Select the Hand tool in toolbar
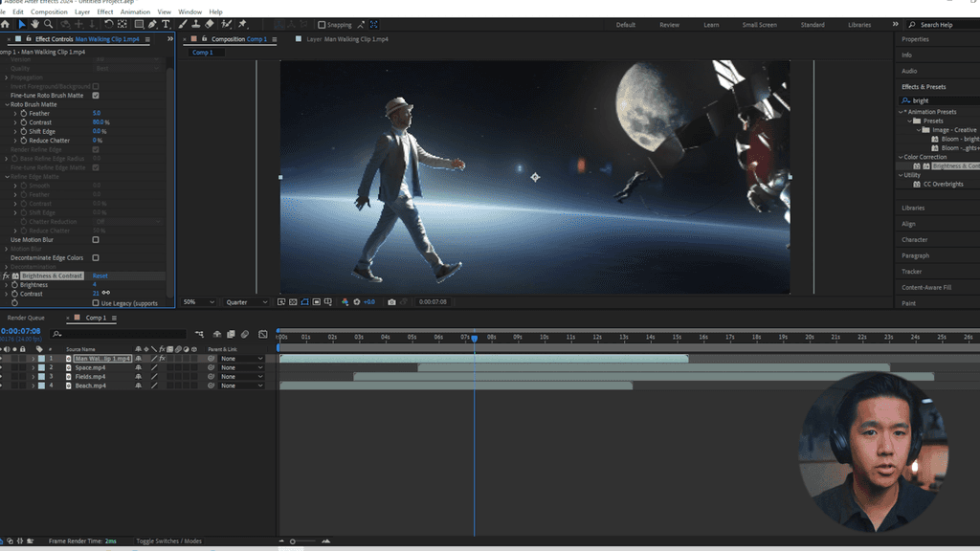Screen dimensions: 980x551 click(35, 24)
